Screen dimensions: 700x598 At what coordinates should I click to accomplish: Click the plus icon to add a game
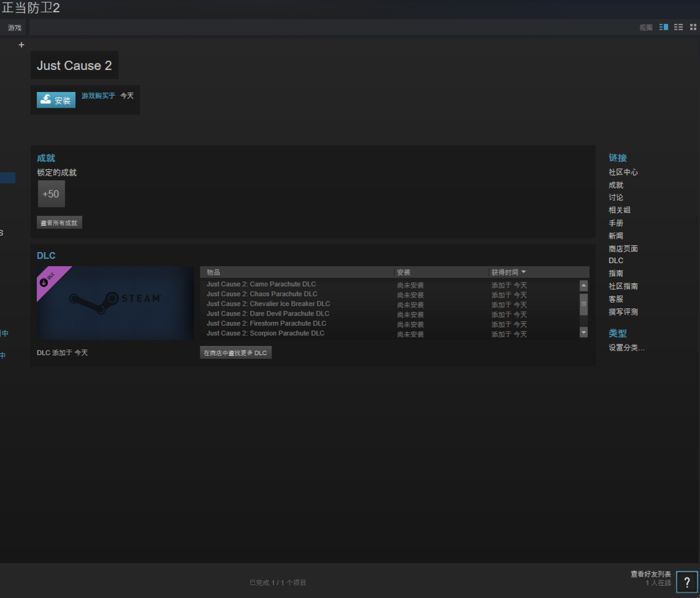click(x=21, y=45)
